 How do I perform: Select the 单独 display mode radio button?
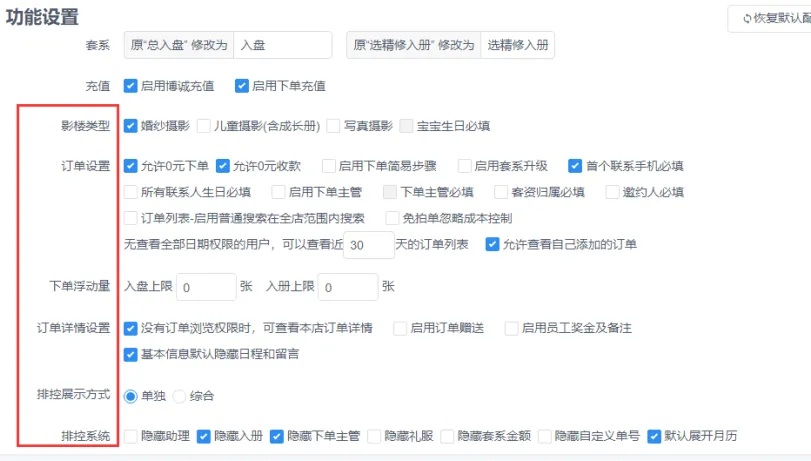(131, 396)
